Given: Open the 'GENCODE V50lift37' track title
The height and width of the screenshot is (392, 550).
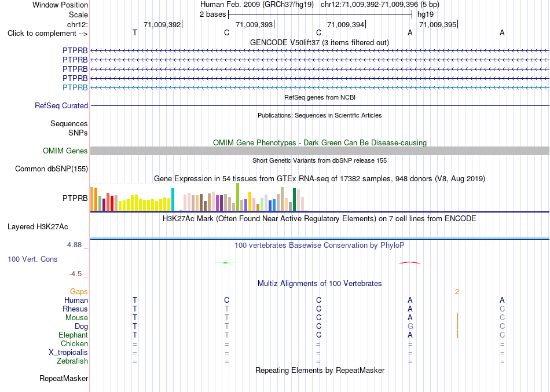Looking at the screenshot, I should (320, 42).
